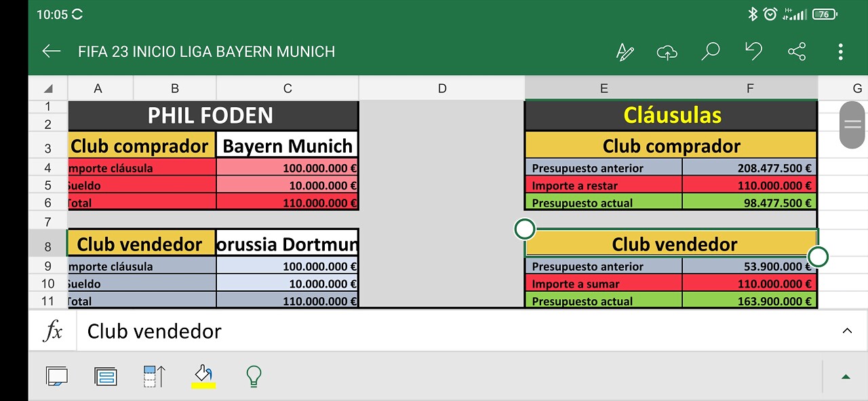Image resolution: width=868 pixels, height=401 pixels.
Task: Open the text editing pen tool
Action: (625, 52)
